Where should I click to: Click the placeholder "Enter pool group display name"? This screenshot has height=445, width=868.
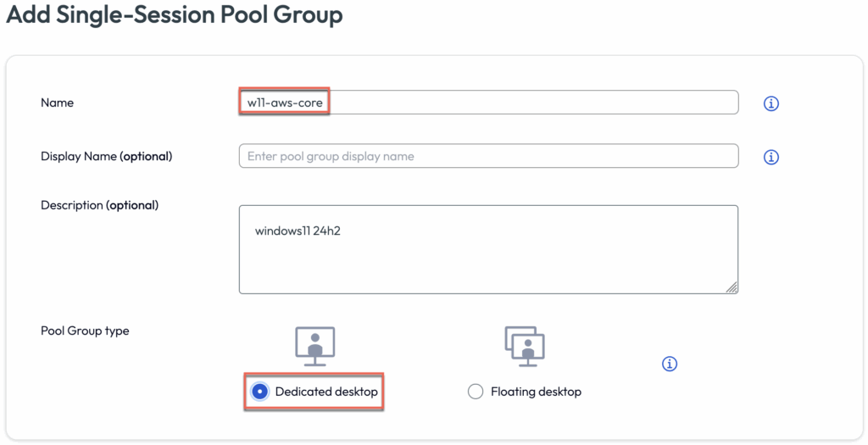point(331,156)
